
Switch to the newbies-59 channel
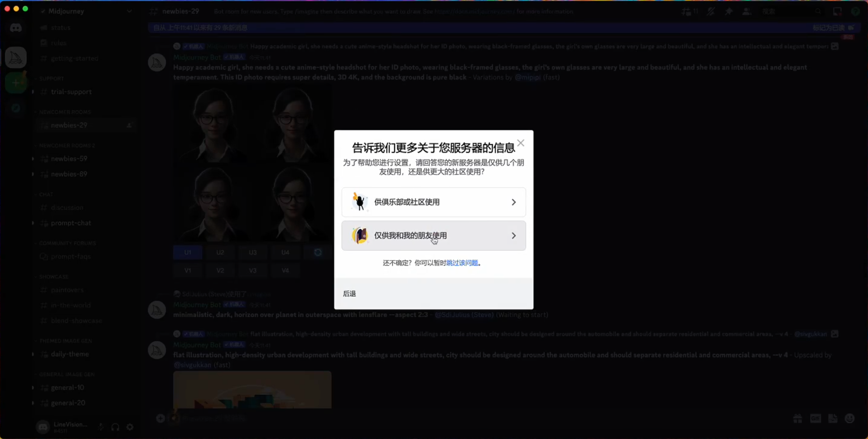tap(69, 159)
